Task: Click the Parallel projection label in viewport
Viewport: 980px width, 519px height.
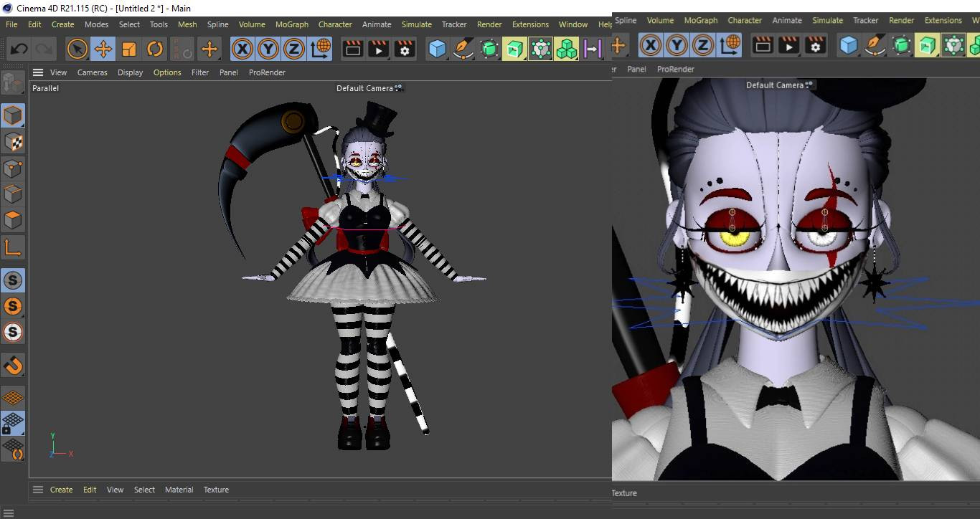Action: (x=45, y=88)
